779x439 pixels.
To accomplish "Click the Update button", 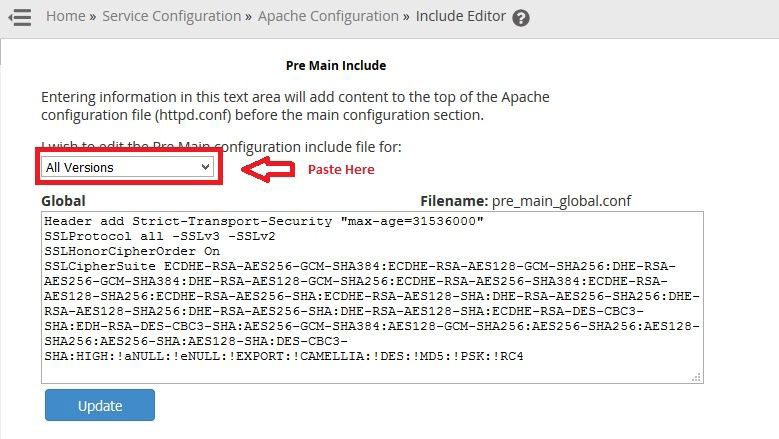I will (100, 405).
